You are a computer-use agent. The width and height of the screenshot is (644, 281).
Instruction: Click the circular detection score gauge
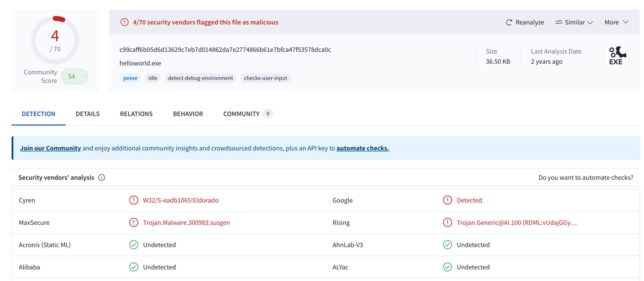(55, 40)
